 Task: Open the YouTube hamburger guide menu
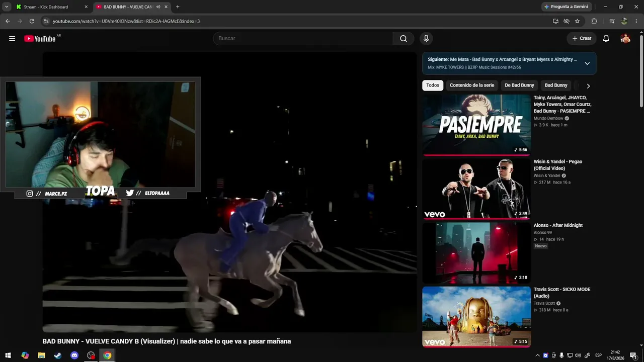tap(12, 39)
